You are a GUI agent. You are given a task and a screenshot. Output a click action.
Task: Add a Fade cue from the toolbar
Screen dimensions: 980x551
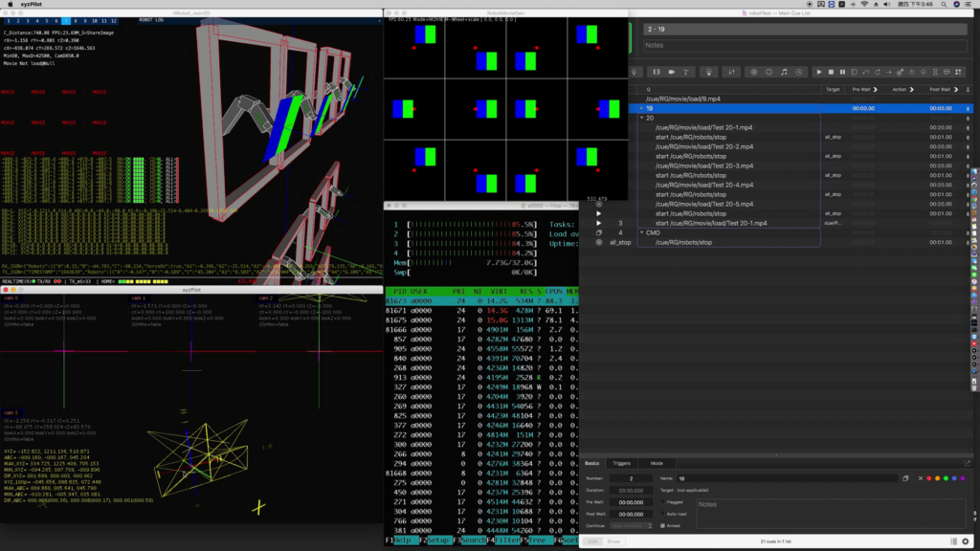tap(731, 72)
